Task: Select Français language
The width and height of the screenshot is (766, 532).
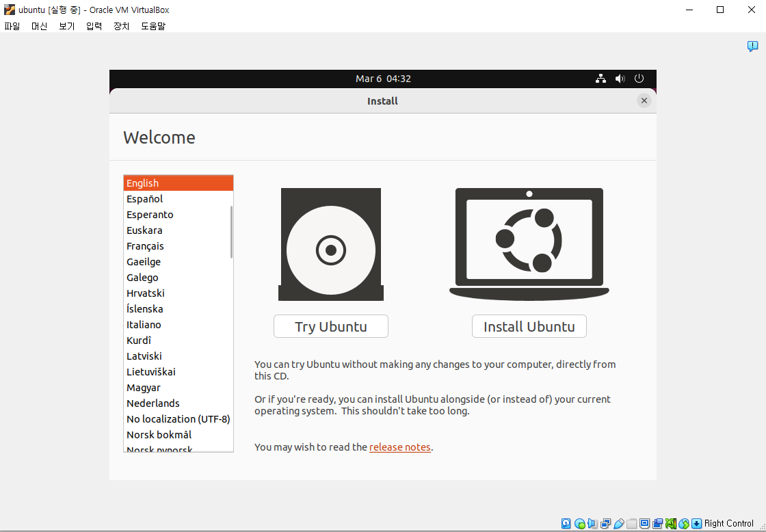Action: coord(179,245)
